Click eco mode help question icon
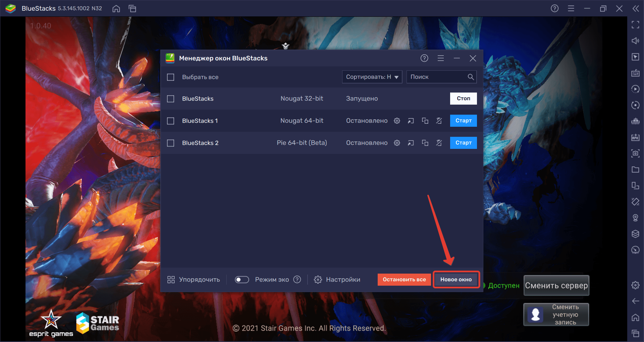644x342 pixels. pos(297,280)
